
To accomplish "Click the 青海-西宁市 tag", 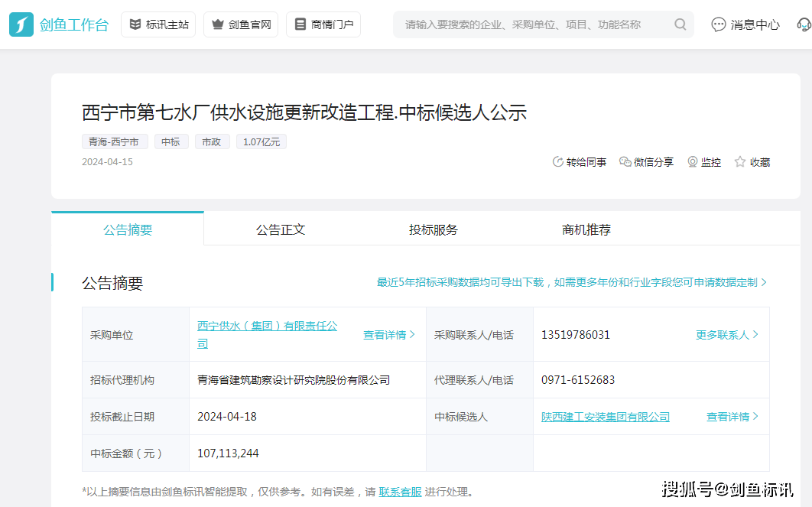I will pos(115,141).
